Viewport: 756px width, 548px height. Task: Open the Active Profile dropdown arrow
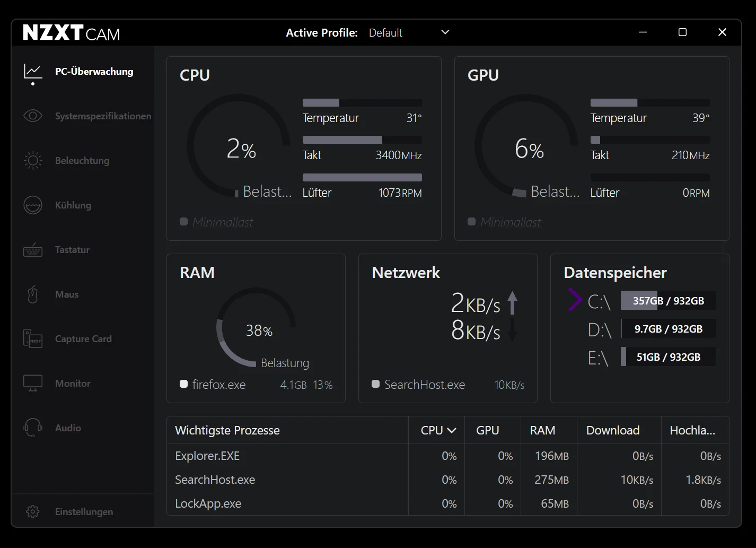tap(445, 32)
